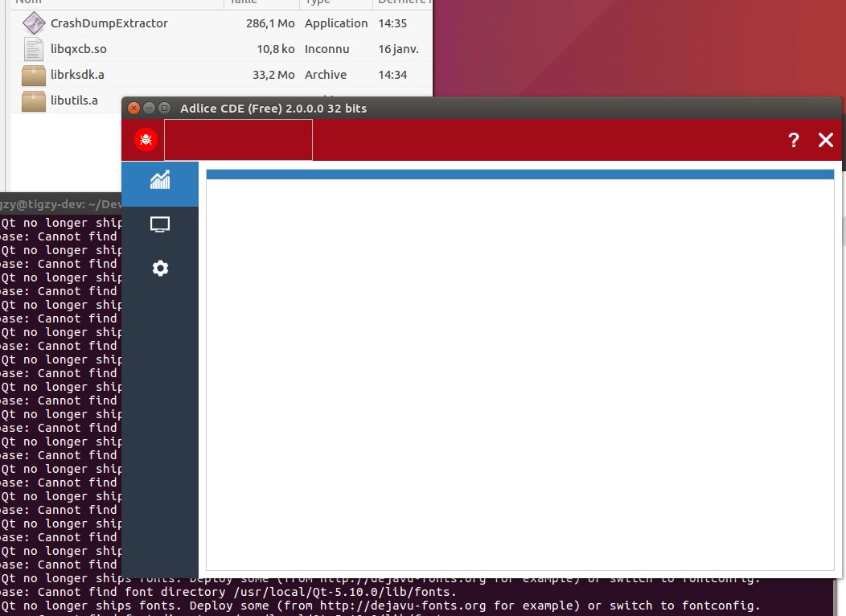Click the Application type cell
The height and width of the screenshot is (616, 846).
tap(336, 23)
